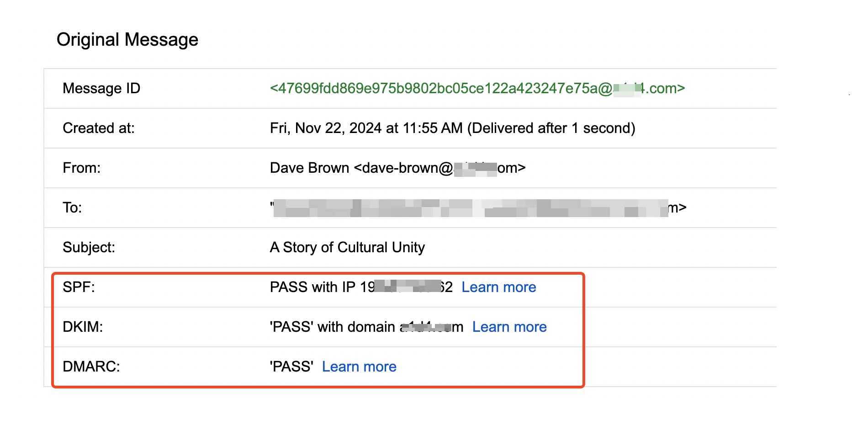Click the SPF row label
The height and width of the screenshot is (425, 868).
(x=79, y=287)
